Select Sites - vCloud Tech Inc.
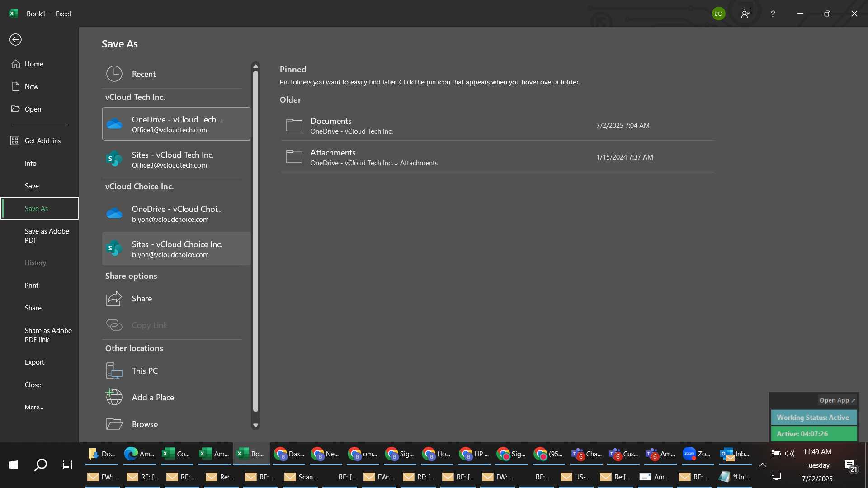 176,160
